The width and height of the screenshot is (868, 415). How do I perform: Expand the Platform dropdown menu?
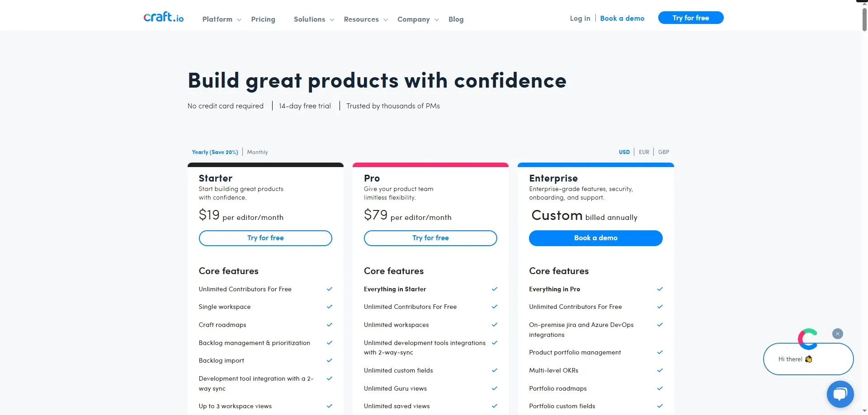click(222, 19)
